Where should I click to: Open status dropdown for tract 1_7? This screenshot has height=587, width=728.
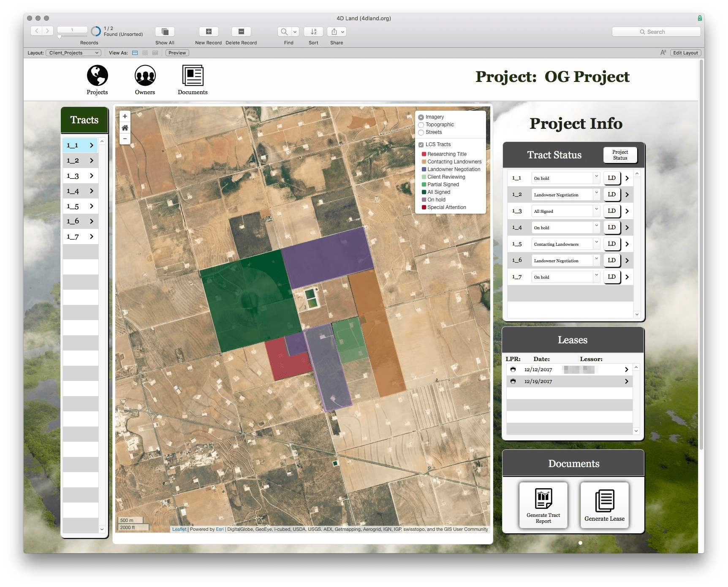pyautogui.click(x=566, y=277)
